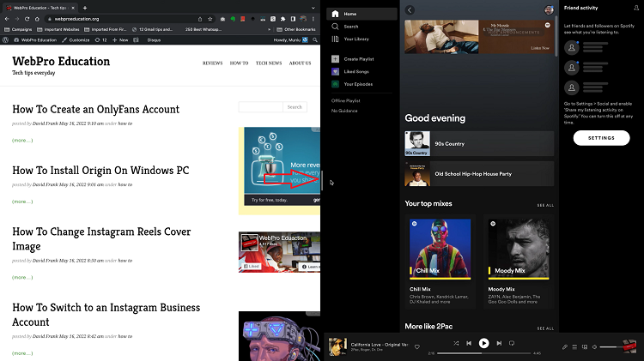Adjust the Spotify volume slider

pos(612,347)
